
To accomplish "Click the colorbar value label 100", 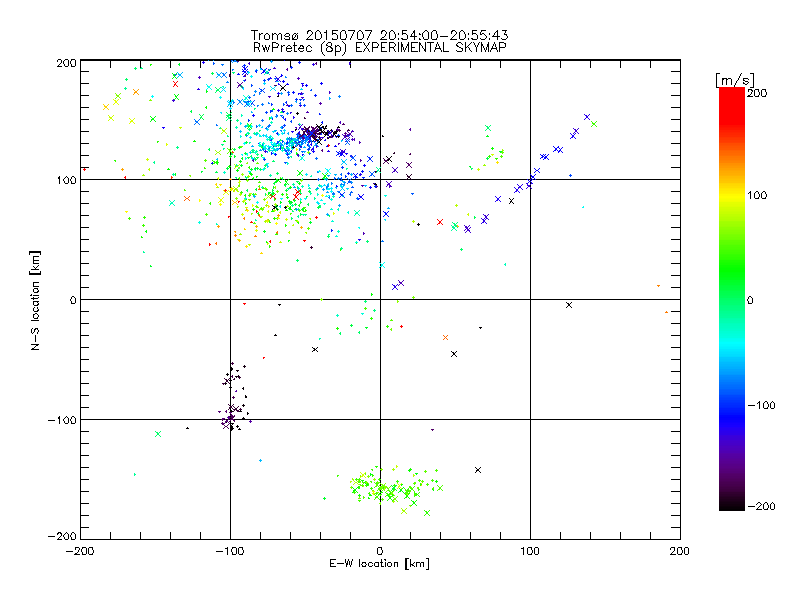I will coord(757,195).
